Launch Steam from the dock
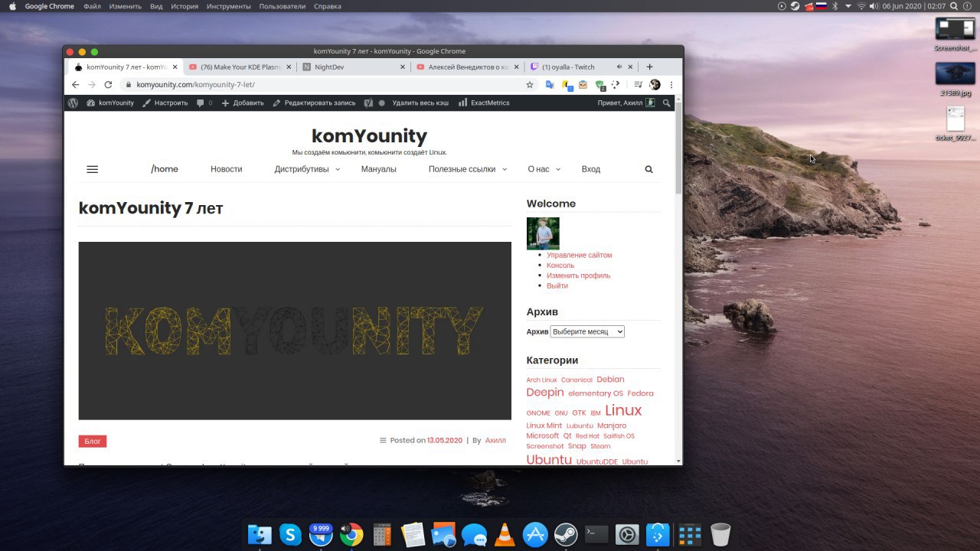Screen dimensions: 980x551 (566, 534)
